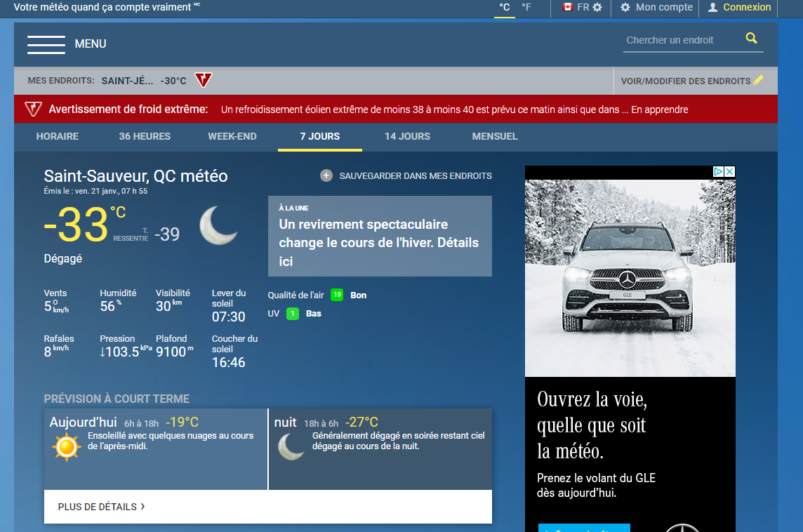Click the yellow search magnifier icon
Viewport: 803px width, 532px height.
click(x=751, y=38)
